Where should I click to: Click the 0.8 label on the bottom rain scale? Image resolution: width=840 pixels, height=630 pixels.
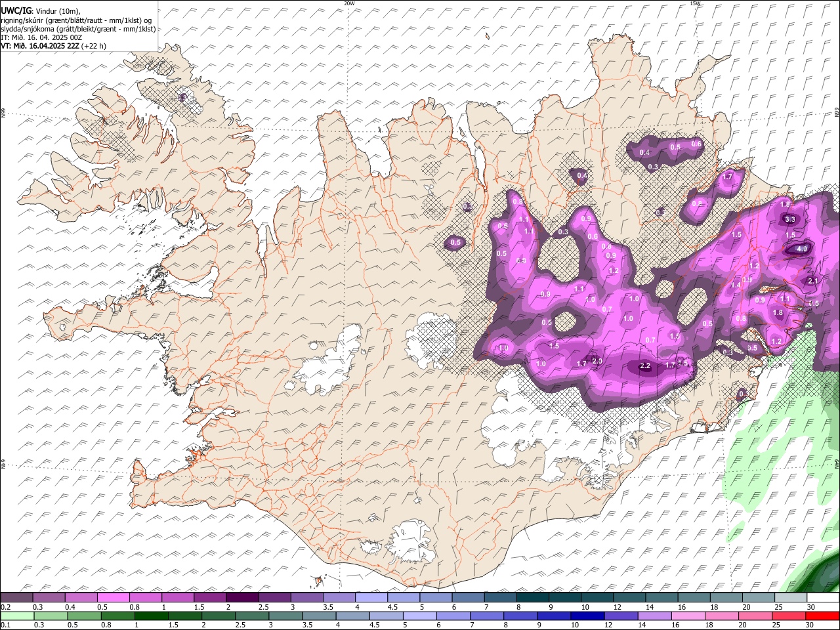click(106, 625)
